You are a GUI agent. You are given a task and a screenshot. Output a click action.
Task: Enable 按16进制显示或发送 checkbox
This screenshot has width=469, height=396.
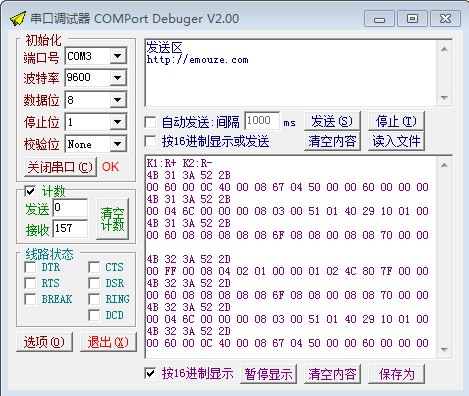pyautogui.click(x=150, y=141)
